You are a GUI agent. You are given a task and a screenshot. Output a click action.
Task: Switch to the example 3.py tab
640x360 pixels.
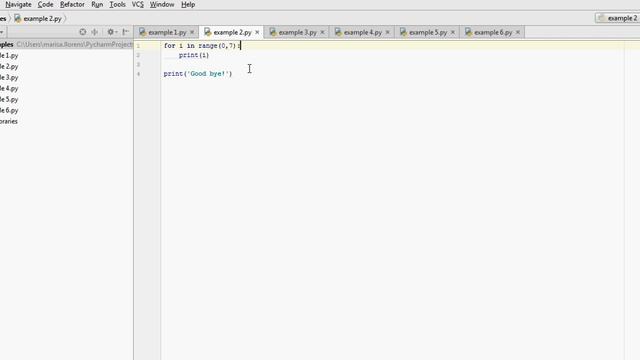(x=298, y=32)
